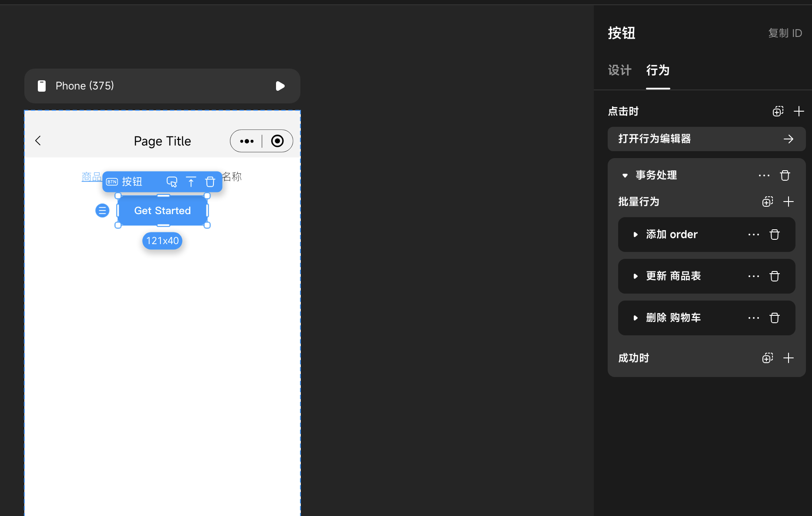Collapse 事务处理 using its disclosure triangle
Viewport: 812px width, 516px height.
tap(625, 175)
